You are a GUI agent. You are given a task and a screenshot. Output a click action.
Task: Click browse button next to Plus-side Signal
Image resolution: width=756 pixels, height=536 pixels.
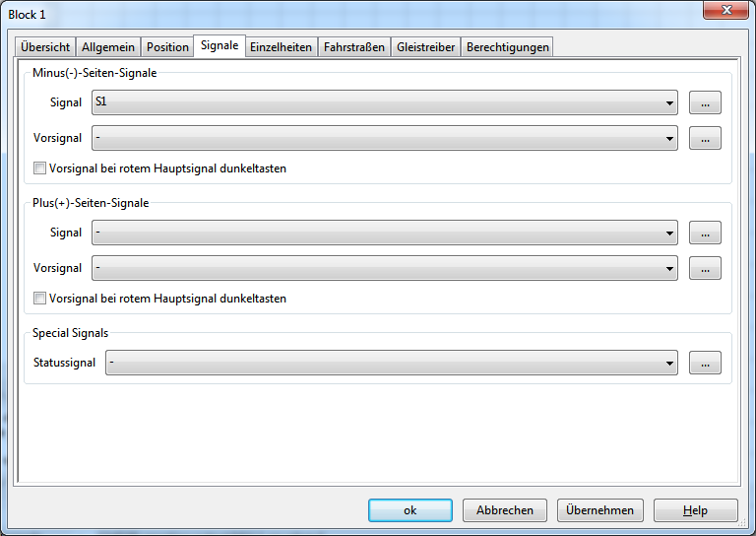tap(705, 233)
